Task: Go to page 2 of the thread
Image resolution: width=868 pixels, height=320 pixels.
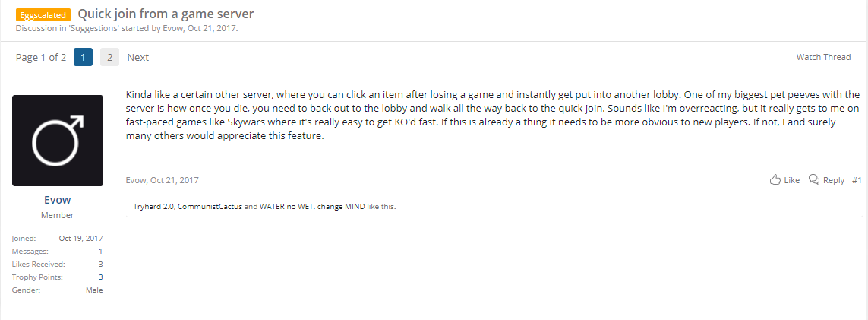Action: [109, 57]
